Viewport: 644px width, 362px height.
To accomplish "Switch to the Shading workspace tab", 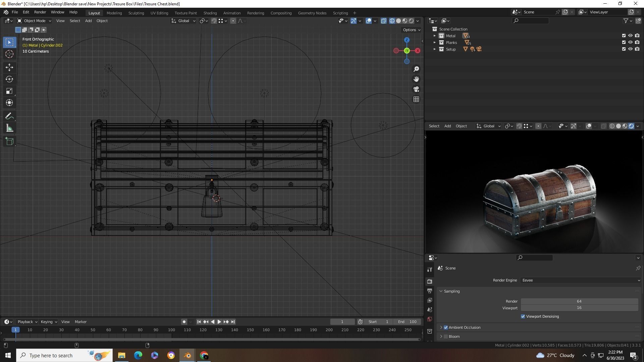I will coord(210,13).
